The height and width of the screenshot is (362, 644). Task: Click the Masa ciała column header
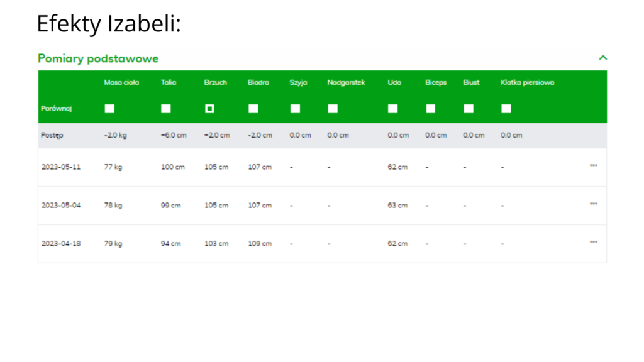tap(121, 82)
